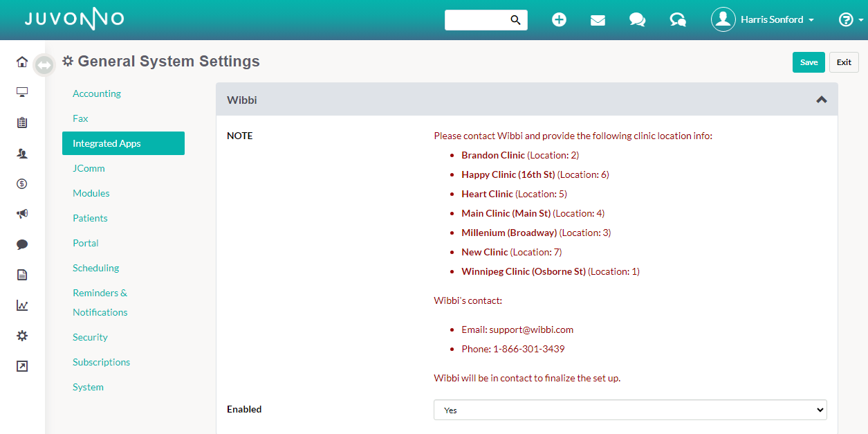Viewport: 868px width, 434px height.
Task: Go to the Scheduling settings section
Action: click(96, 268)
